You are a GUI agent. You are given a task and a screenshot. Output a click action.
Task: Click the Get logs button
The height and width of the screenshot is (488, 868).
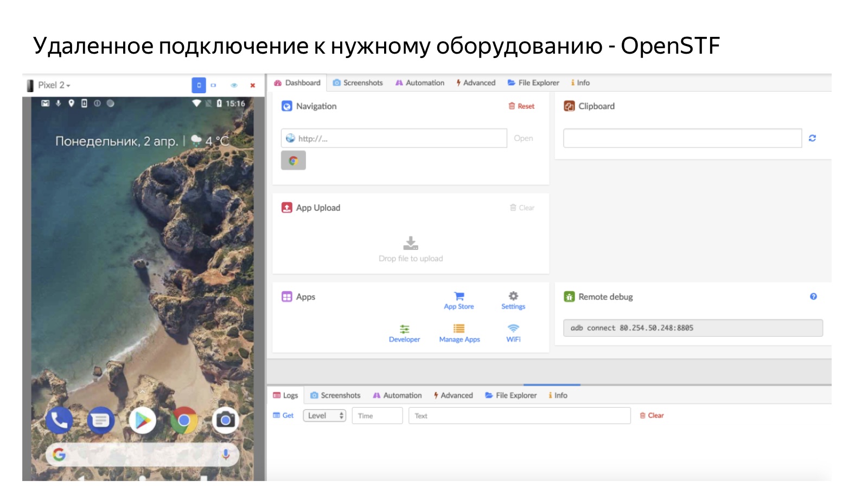tap(283, 415)
